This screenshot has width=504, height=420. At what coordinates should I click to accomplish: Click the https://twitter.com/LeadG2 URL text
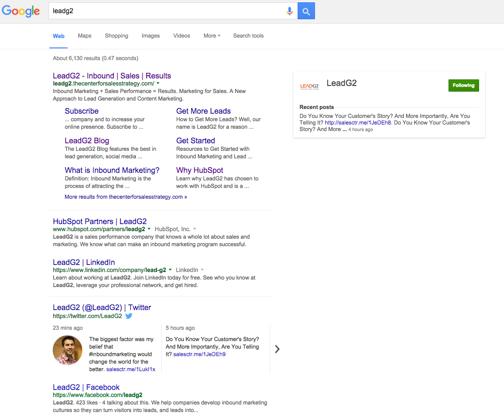pyautogui.click(x=87, y=316)
